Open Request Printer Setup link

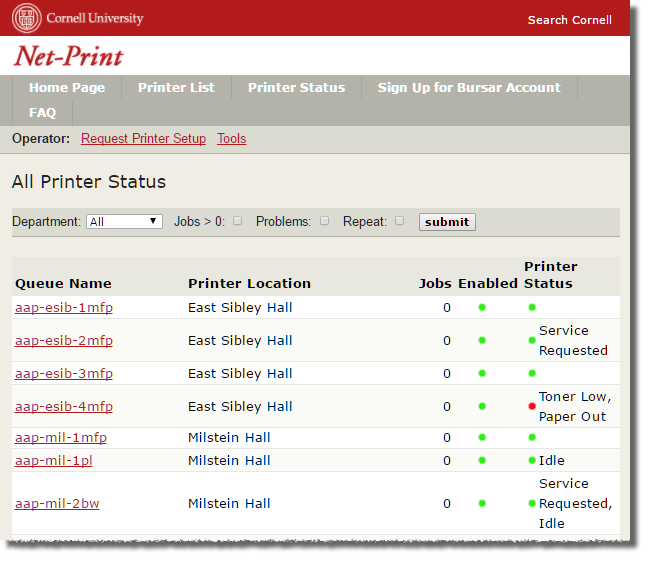(x=143, y=138)
